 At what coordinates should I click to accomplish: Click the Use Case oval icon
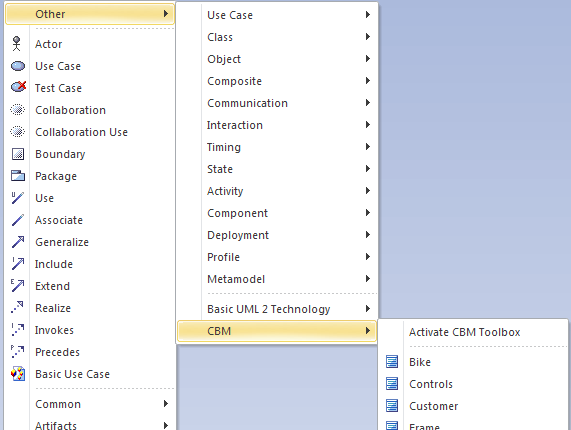[17, 66]
